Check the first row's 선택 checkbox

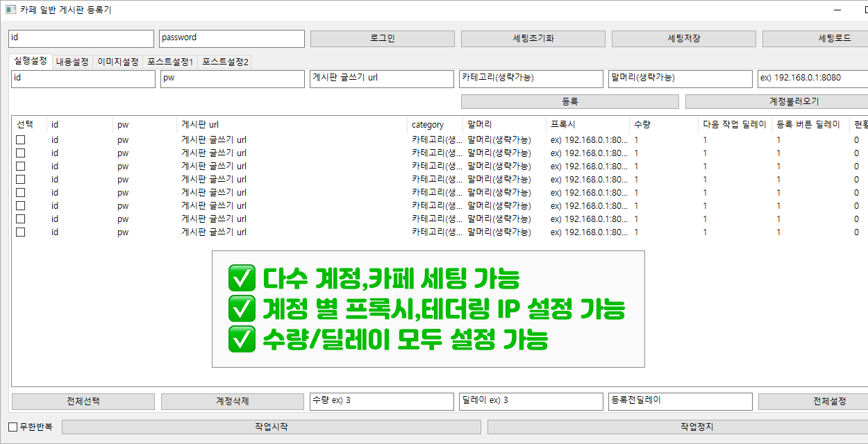click(x=21, y=139)
